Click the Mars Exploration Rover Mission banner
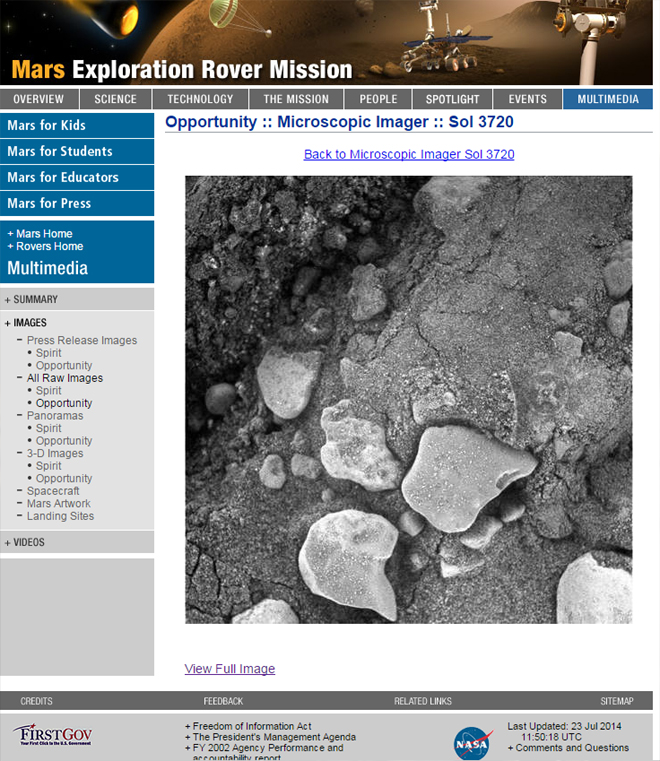660x761 pixels. pyautogui.click(x=182, y=70)
